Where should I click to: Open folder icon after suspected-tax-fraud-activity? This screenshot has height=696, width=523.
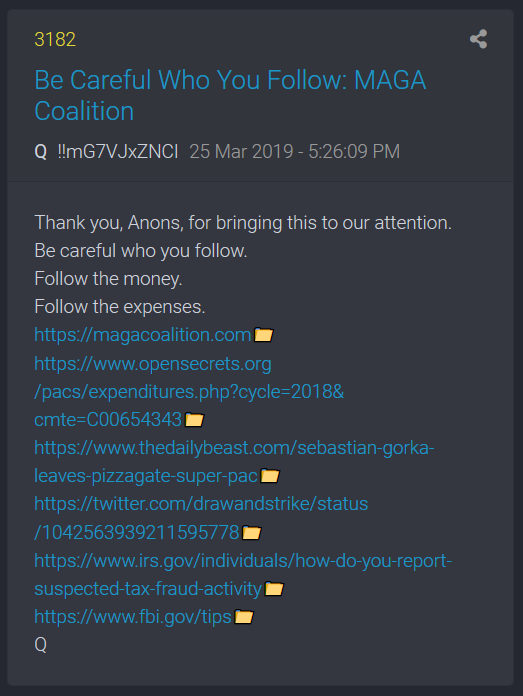click(x=274, y=589)
